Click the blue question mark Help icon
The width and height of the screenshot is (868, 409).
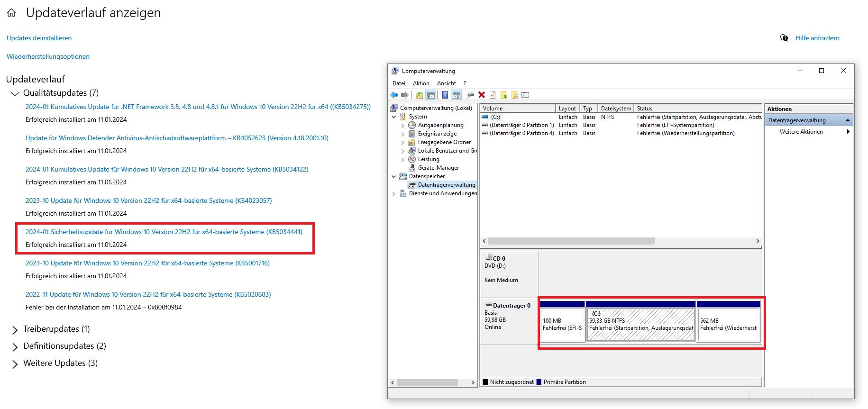tap(445, 95)
